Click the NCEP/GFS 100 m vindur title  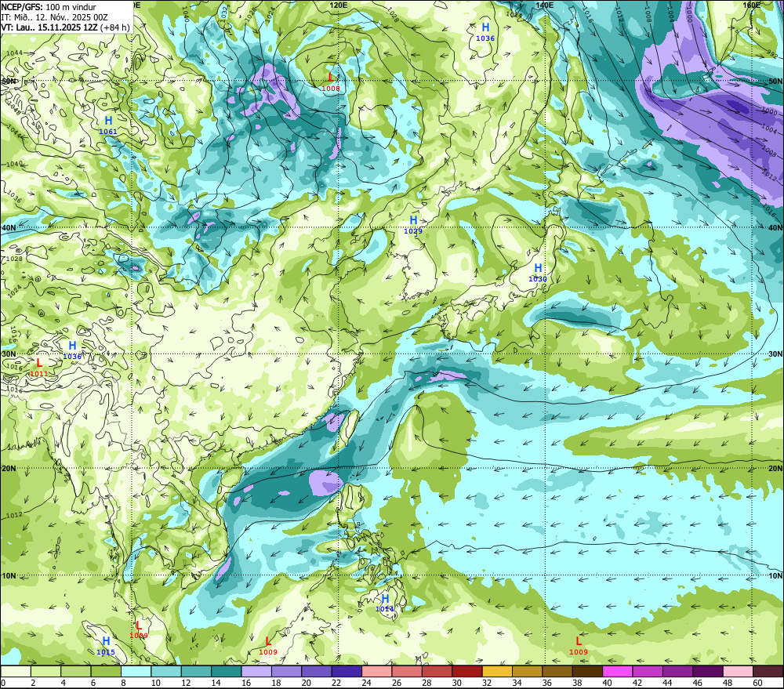click(x=49, y=7)
